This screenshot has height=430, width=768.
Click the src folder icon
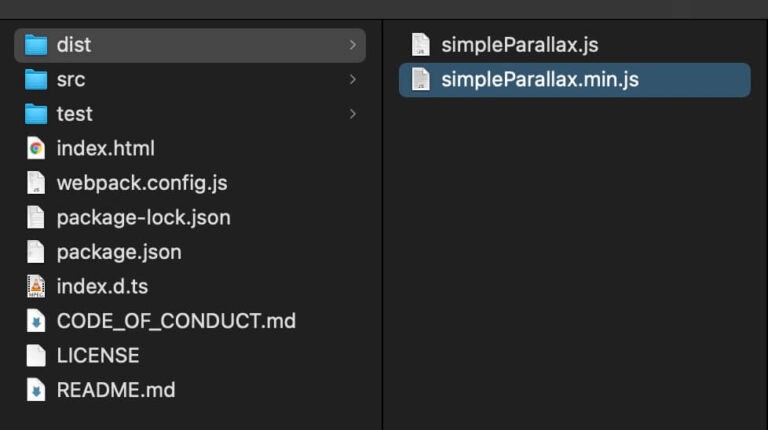coord(36,79)
